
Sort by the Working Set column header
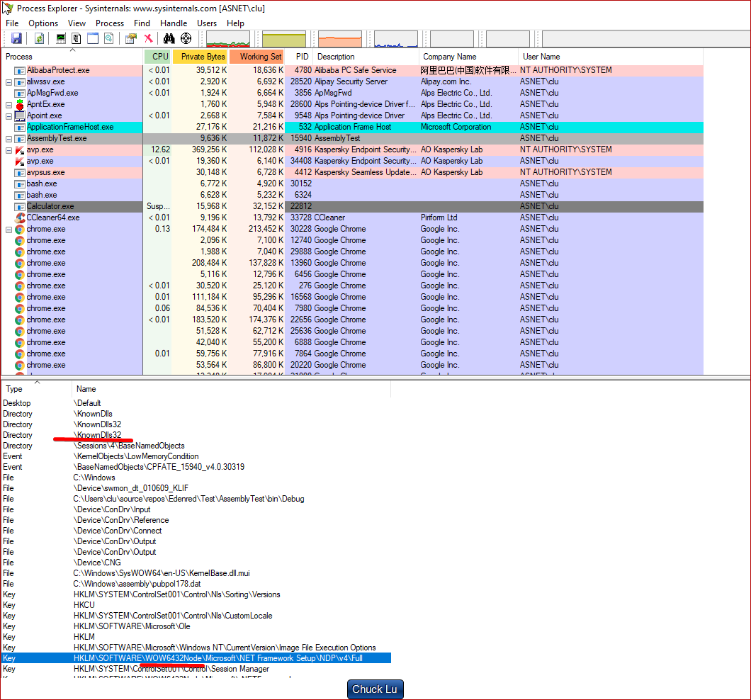click(x=256, y=57)
